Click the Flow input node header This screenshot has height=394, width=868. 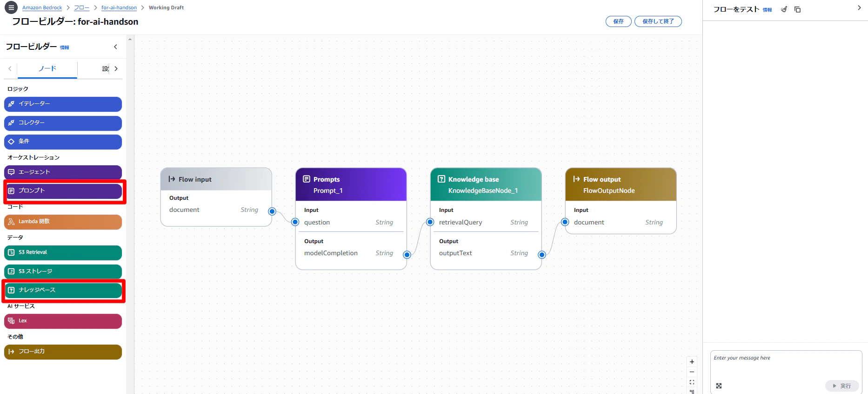coord(216,179)
